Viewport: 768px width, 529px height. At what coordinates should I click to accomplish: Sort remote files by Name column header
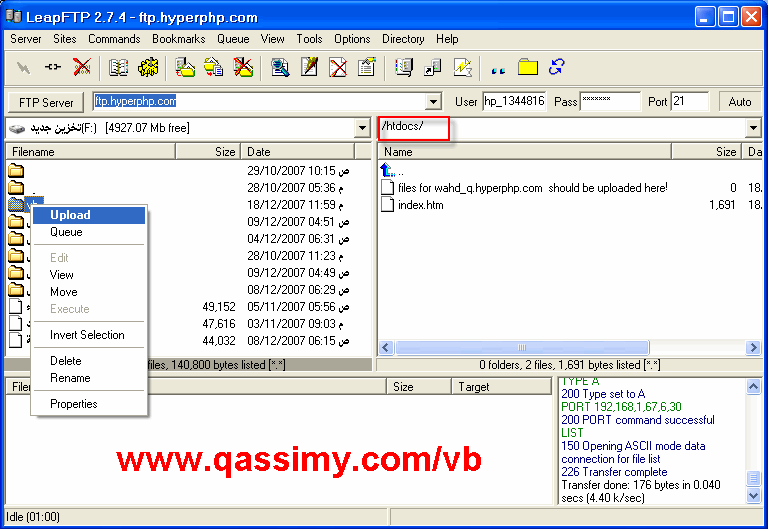pos(525,152)
